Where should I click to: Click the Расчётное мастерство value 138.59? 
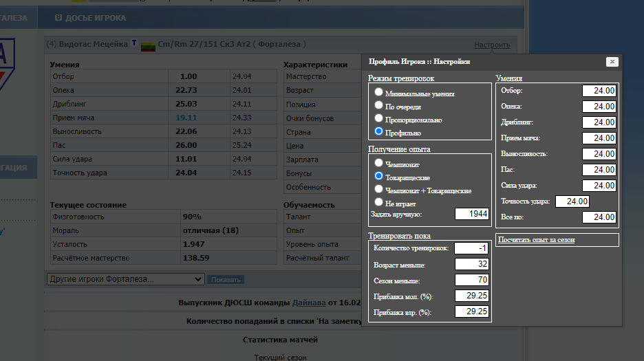pos(196,258)
